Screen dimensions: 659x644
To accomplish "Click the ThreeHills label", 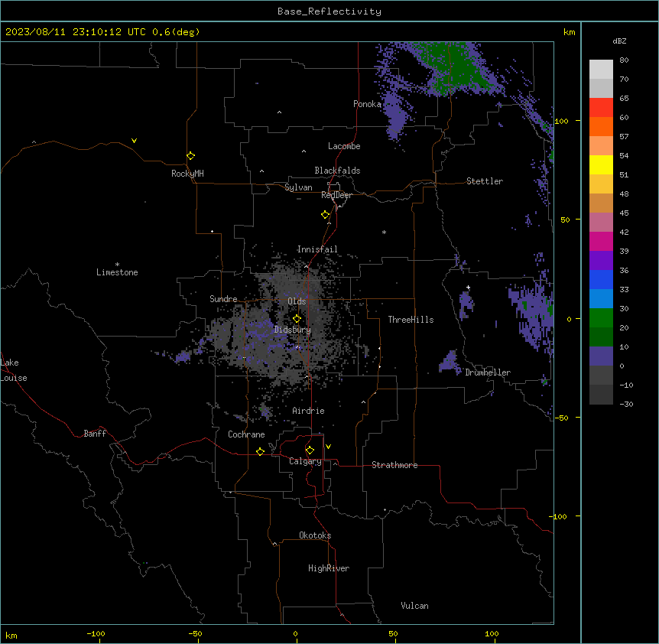I will pyautogui.click(x=411, y=320).
